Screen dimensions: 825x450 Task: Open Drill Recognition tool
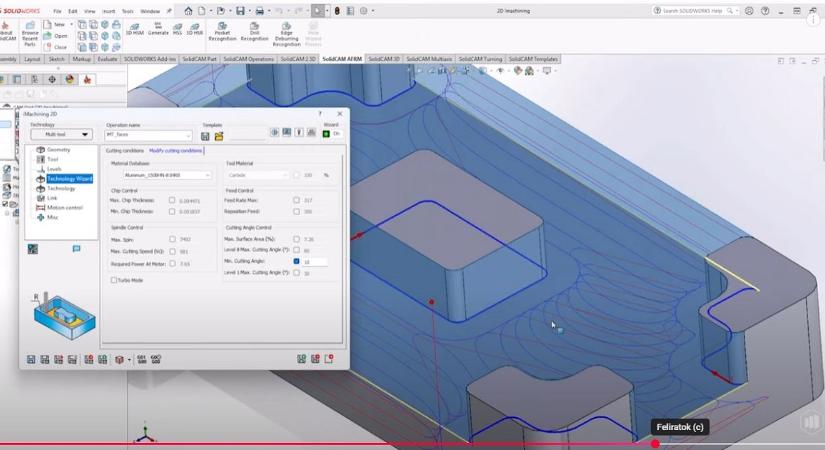click(254, 32)
